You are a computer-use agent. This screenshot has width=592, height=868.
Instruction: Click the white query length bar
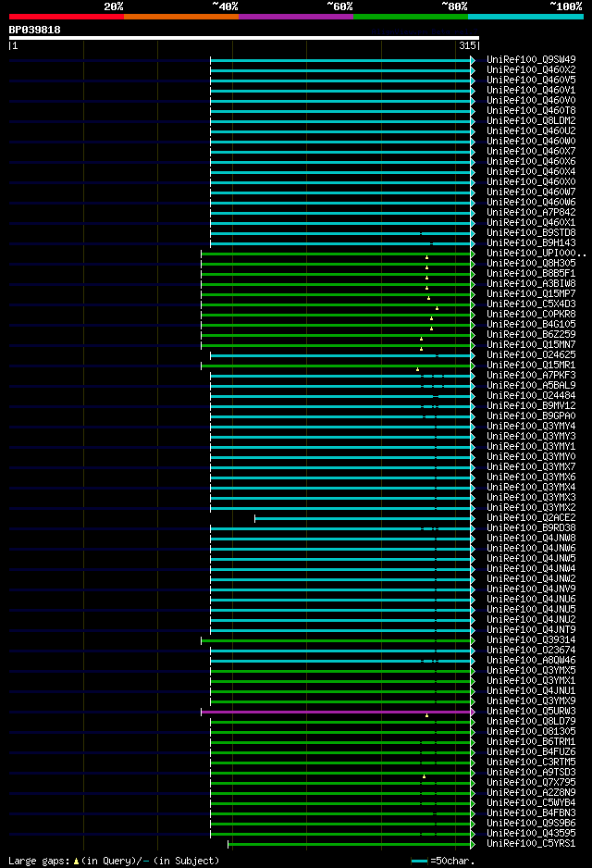tap(244, 38)
